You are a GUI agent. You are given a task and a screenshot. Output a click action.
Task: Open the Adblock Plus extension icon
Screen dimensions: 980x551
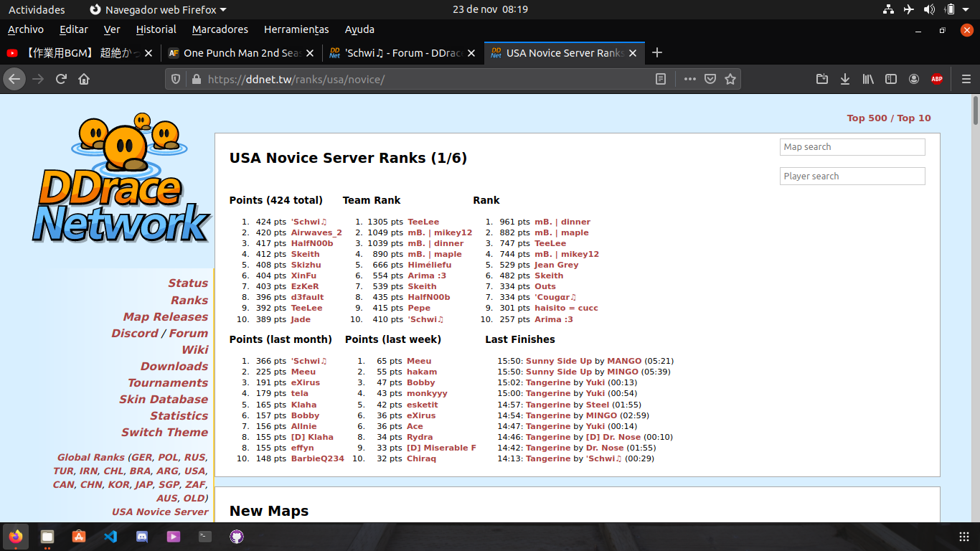(x=936, y=79)
